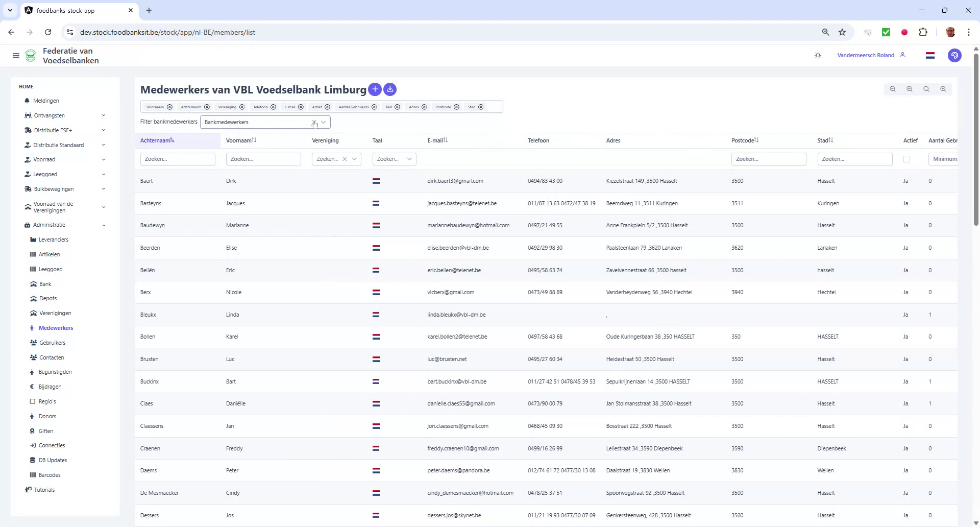Click the download export icon beside the title

click(x=389, y=89)
